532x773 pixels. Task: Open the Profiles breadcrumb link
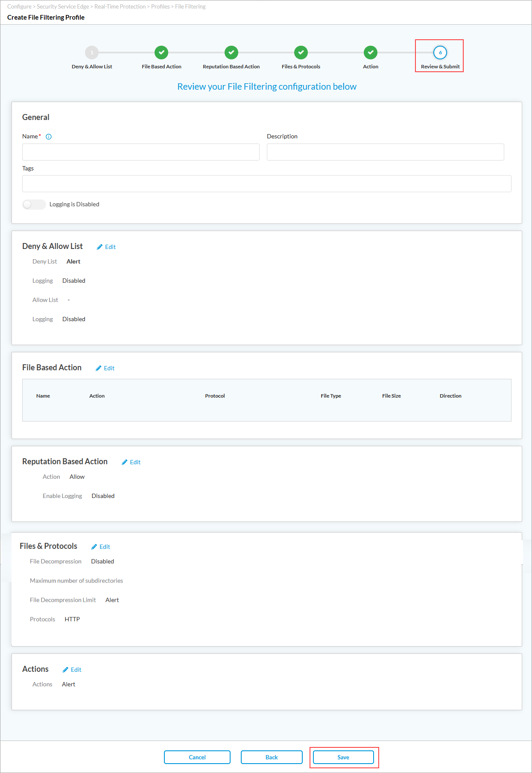tap(160, 6)
